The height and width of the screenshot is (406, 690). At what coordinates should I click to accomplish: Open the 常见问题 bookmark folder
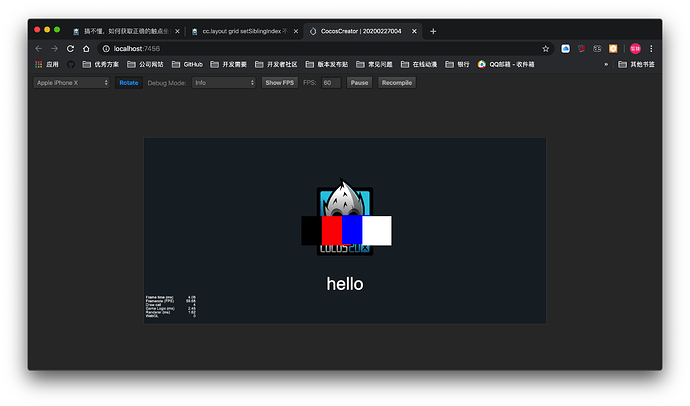point(374,65)
